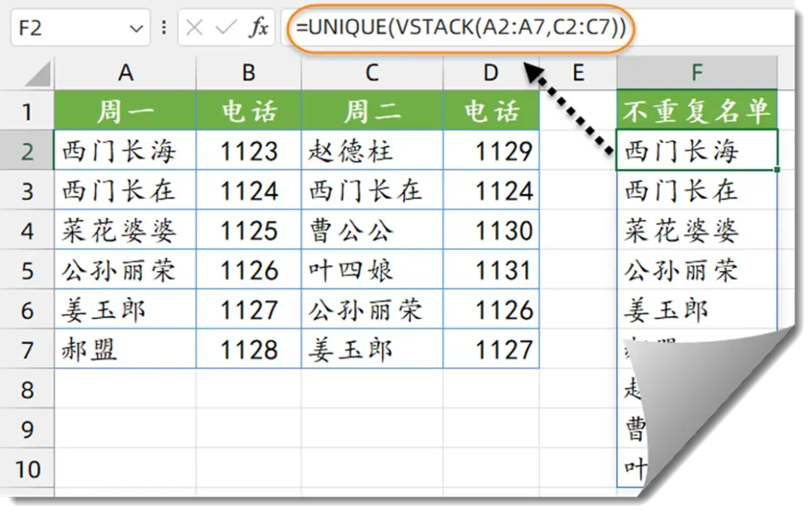Select row 6 header
The image size is (812, 514).
click(x=27, y=310)
